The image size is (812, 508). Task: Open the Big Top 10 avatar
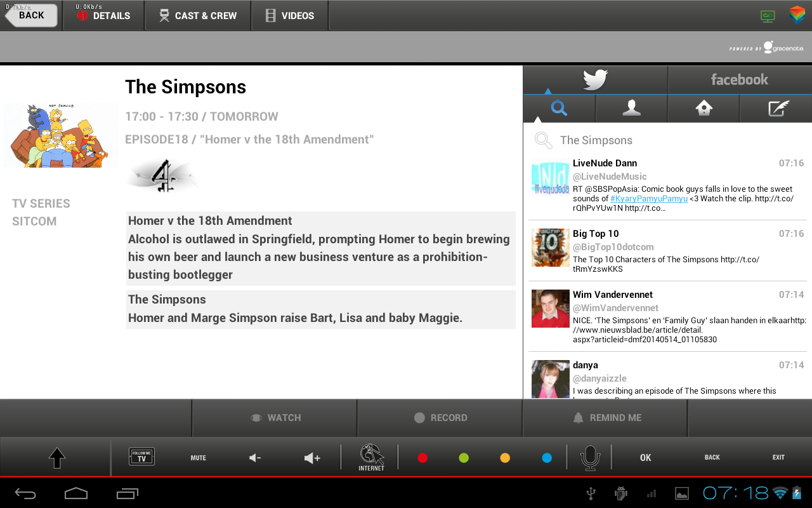550,248
